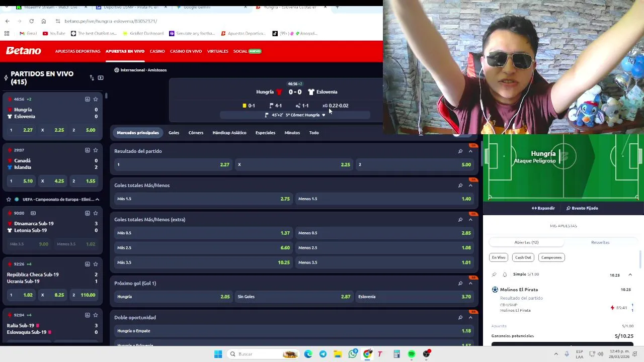
Task: Select draw odds 8.25 for República Checa
Action: click(x=52, y=295)
